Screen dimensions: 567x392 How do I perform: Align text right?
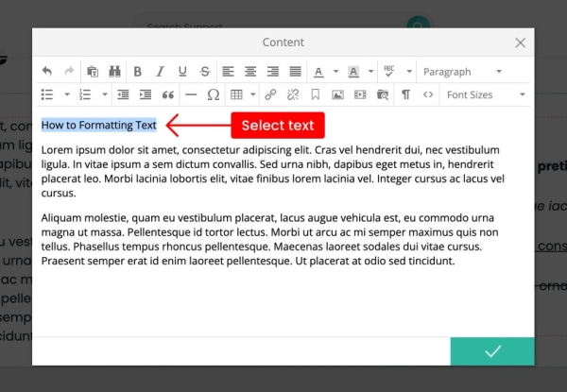coord(273,72)
